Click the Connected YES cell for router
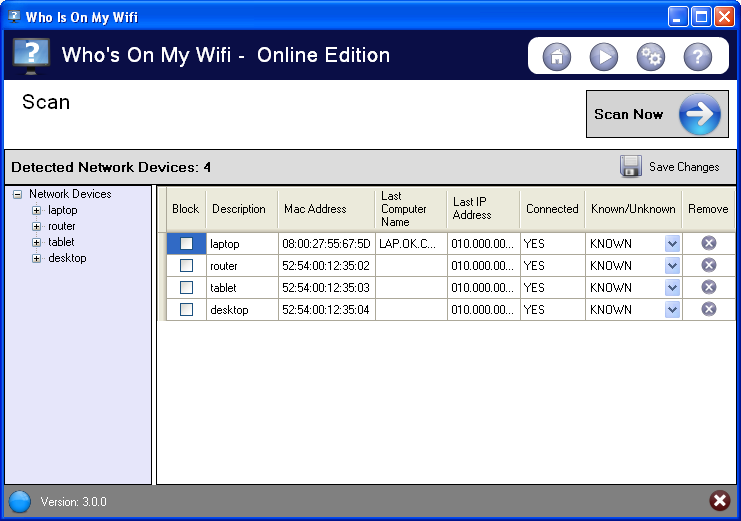Screen dimensions: 741x521 coord(552,266)
